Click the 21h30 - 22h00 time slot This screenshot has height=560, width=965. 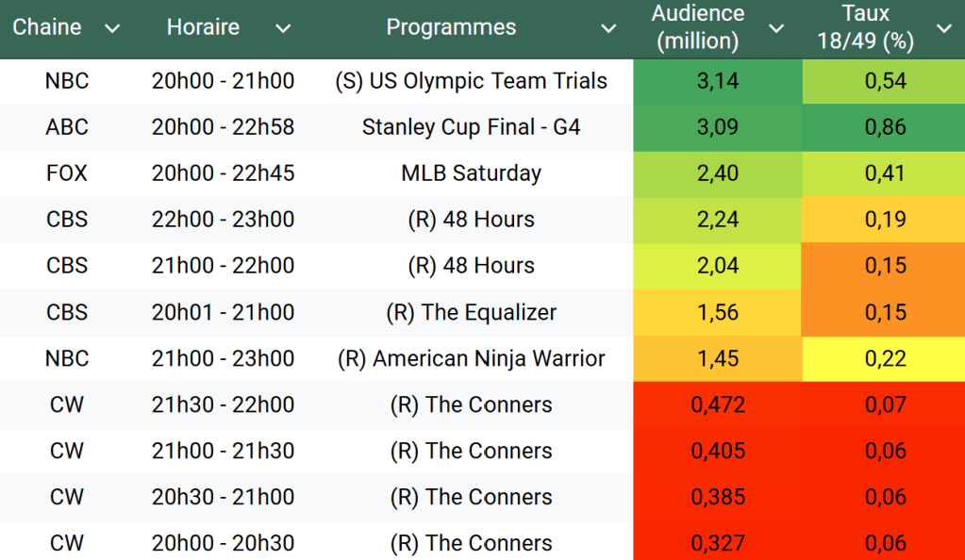(x=223, y=405)
